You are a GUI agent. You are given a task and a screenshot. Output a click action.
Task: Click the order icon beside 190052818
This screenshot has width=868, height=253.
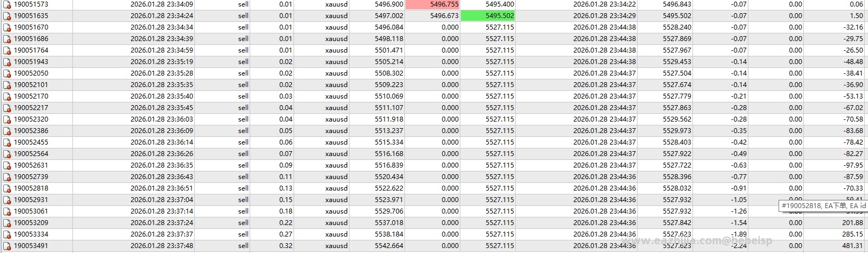coord(7,188)
